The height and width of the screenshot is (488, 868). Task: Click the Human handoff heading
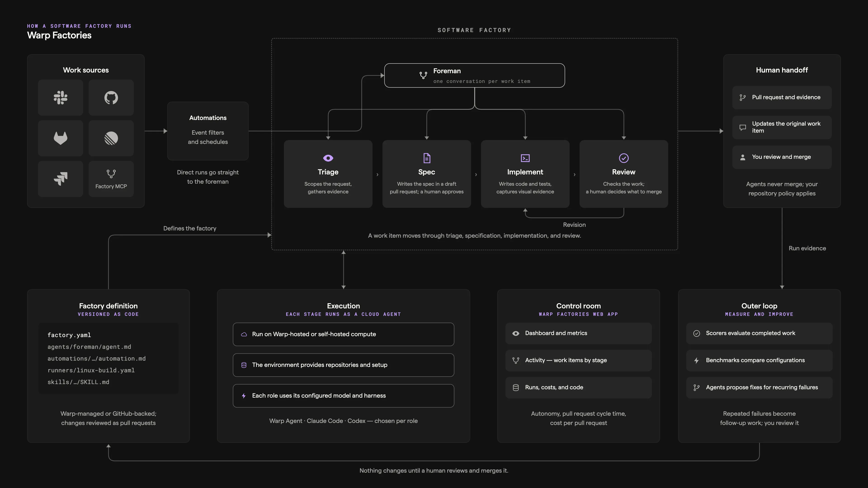(x=782, y=70)
